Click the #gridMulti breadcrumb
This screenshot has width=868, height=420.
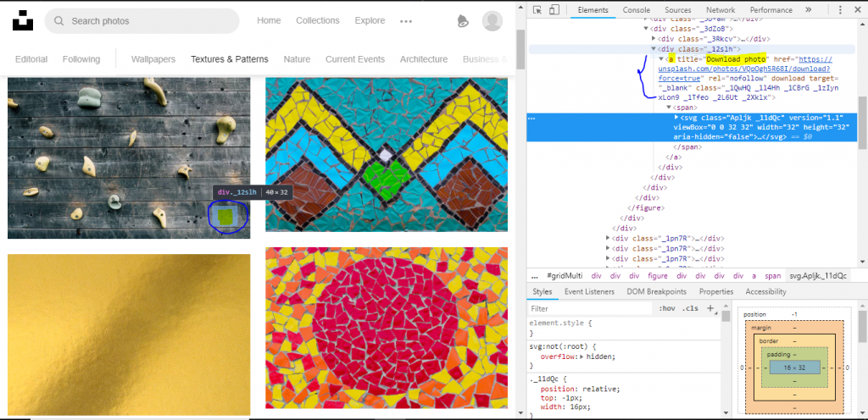click(x=565, y=276)
